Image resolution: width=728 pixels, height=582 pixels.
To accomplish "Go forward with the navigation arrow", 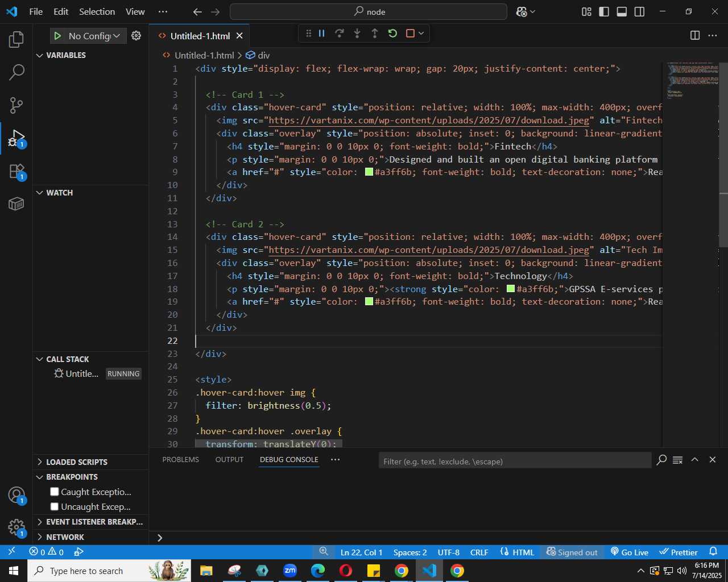I will (215, 11).
